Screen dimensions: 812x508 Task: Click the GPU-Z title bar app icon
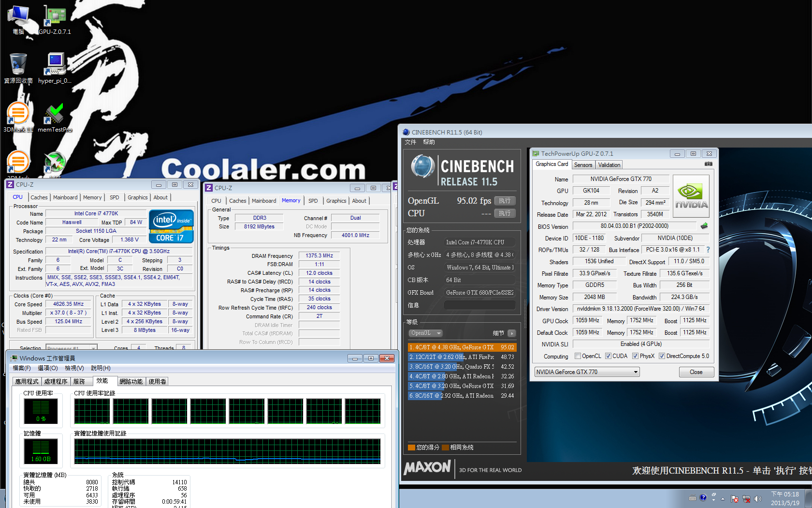[x=536, y=153]
